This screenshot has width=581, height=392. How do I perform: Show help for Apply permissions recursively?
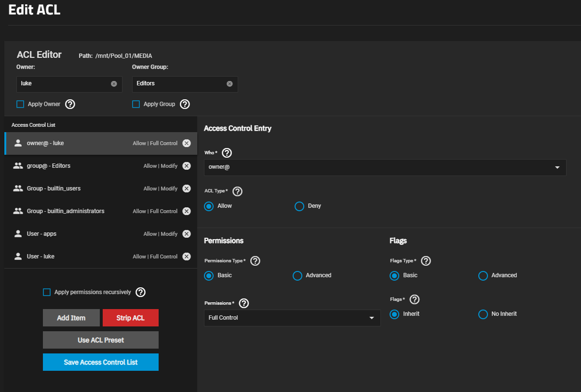140,292
